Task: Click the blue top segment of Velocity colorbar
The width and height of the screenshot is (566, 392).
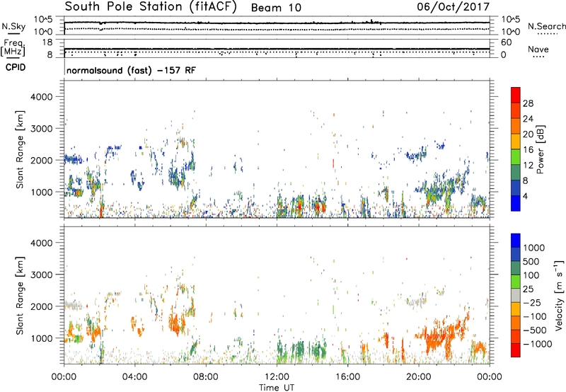Action: point(516,241)
